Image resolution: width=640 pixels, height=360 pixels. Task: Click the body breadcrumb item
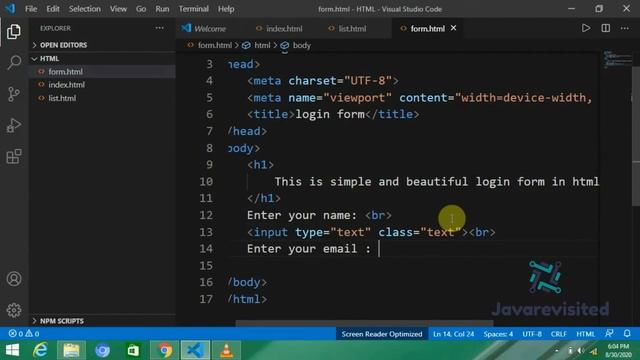point(302,45)
